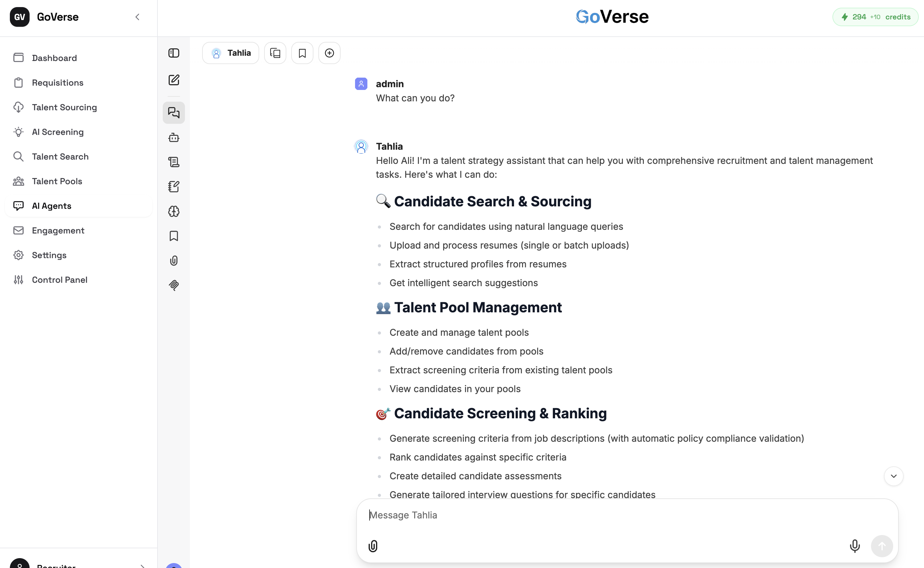This screenshot has width=924, height=568.
Task: Navigate to Talent Pools
Action: coord(79,181)
